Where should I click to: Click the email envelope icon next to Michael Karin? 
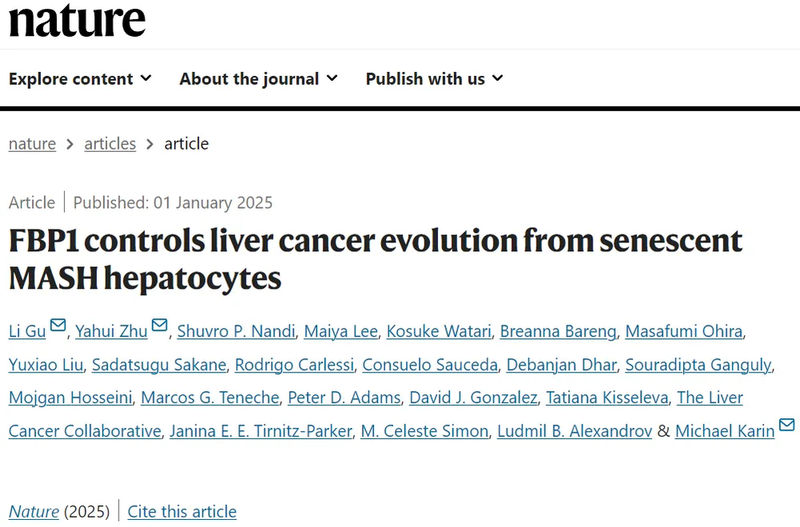point(787,425)
